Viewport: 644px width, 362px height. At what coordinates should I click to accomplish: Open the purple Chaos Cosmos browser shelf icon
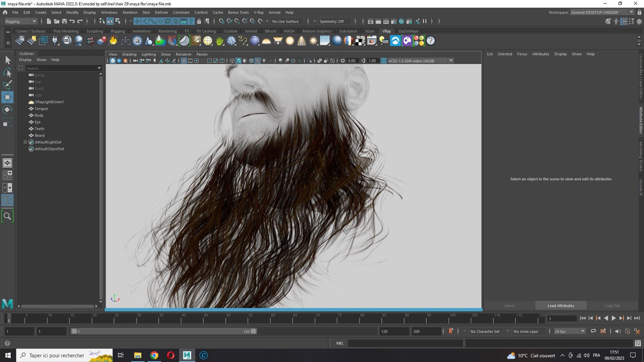(407, 41)
